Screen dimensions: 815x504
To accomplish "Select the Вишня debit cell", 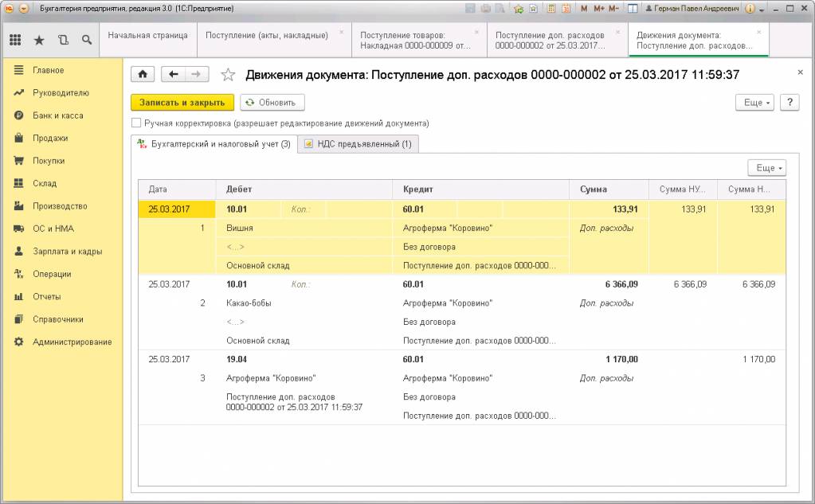I will tap(304, 228).
